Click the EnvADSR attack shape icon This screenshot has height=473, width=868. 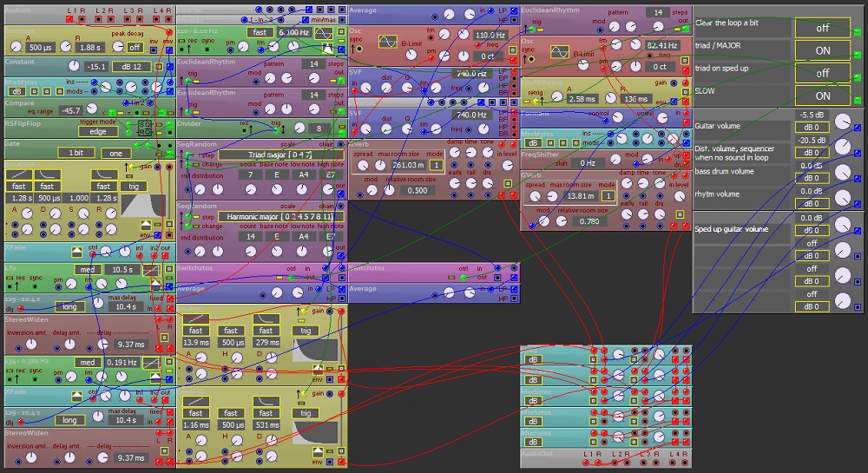(x=18, y=174)
